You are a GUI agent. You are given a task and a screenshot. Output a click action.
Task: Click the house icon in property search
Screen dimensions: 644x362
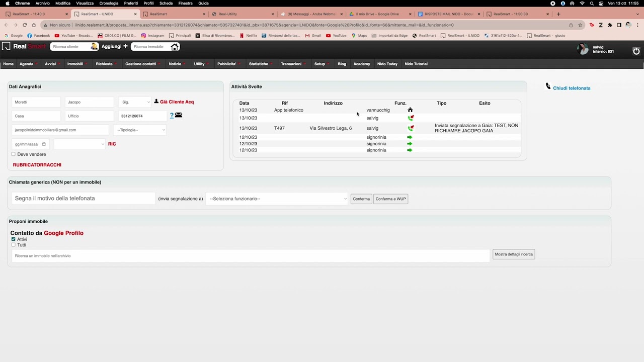click(175, 46)
